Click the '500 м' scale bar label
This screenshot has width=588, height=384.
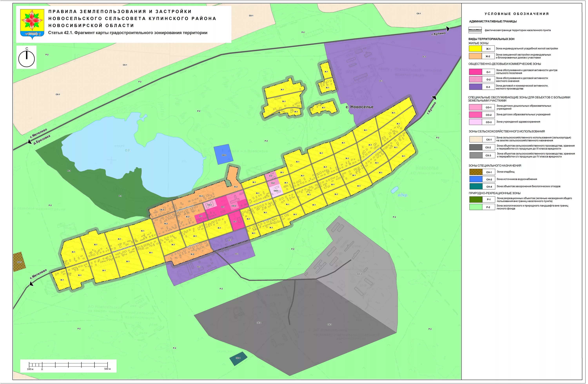(107, 369)
